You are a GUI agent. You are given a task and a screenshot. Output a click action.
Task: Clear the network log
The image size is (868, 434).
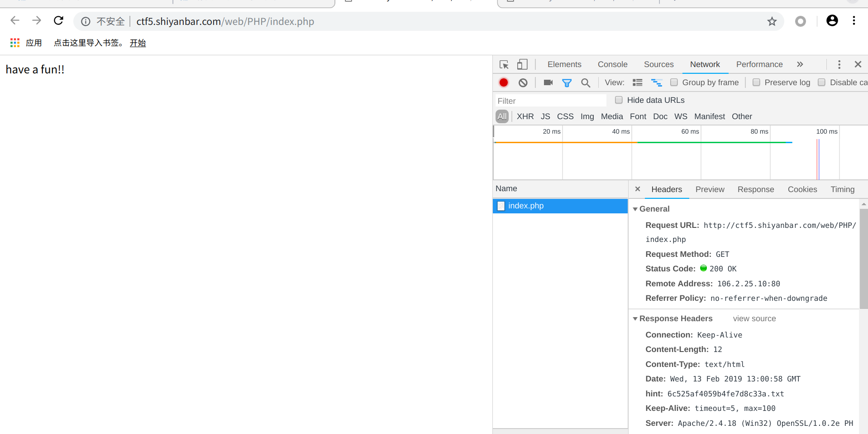point(523,82)
